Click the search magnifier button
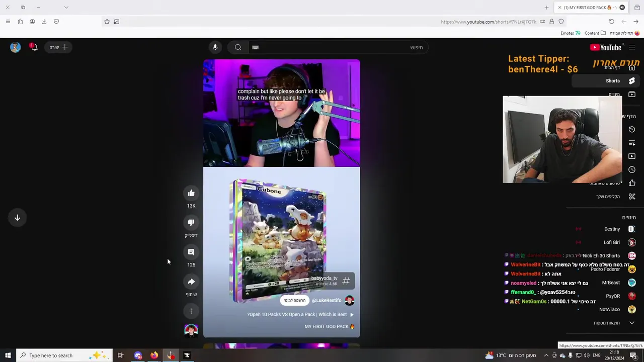 (x=238, y=47)
